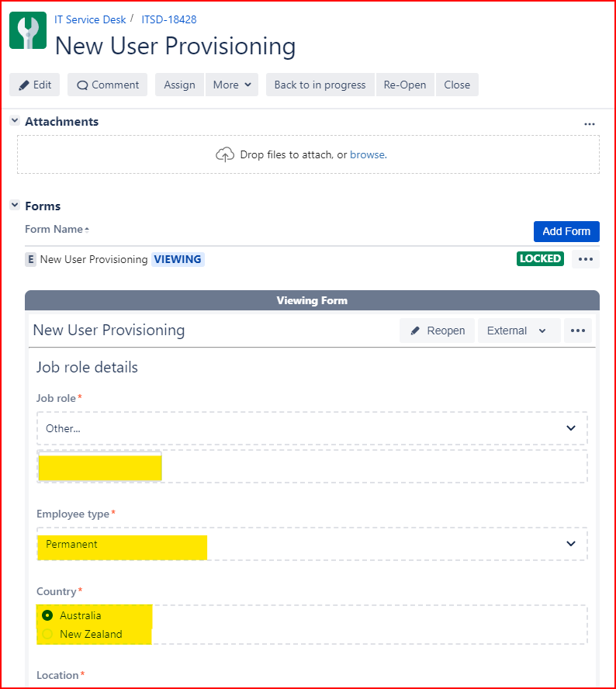
Task: Click the Job role details heading
Action: point(87,367)
